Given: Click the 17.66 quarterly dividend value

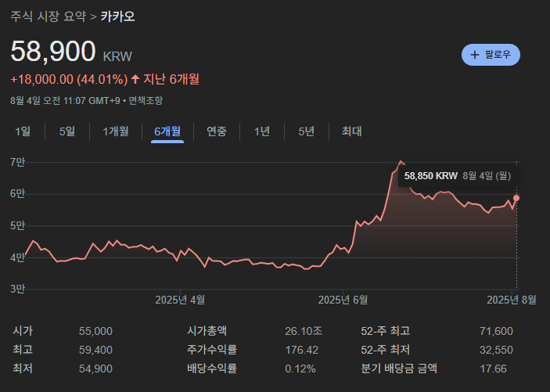Looking at the screenshot, I should pos(493,369).
